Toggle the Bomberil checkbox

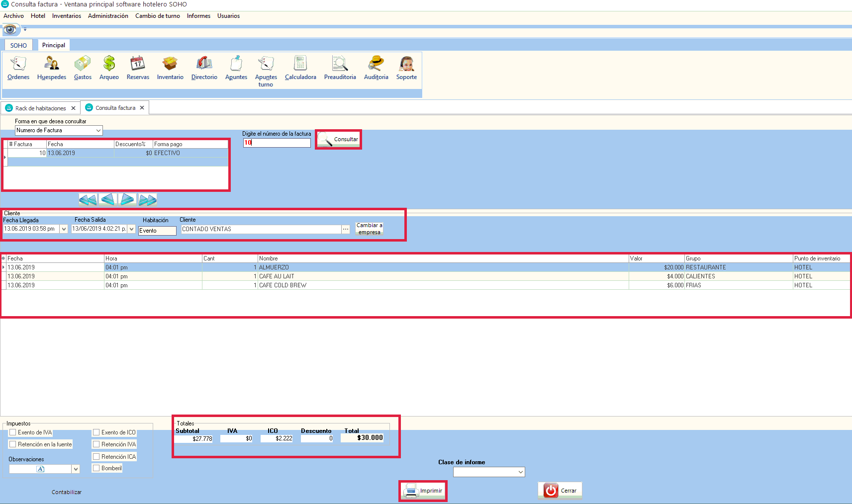click(x=96, y=468)
